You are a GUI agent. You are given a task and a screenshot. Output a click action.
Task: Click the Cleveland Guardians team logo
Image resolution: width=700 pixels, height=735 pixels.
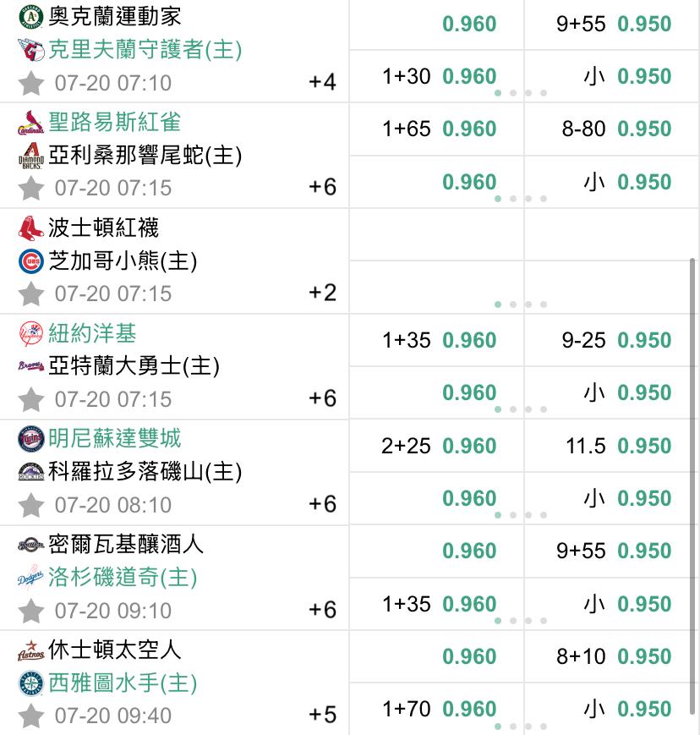tap(30, 51)
